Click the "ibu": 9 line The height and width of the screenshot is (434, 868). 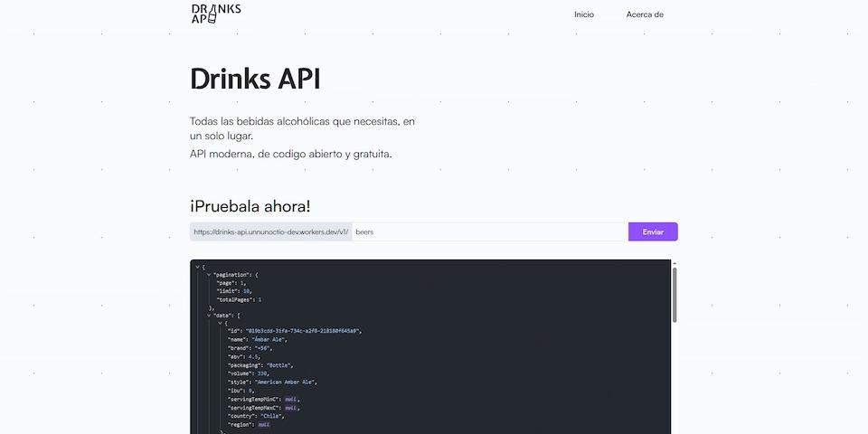(241, 391)
